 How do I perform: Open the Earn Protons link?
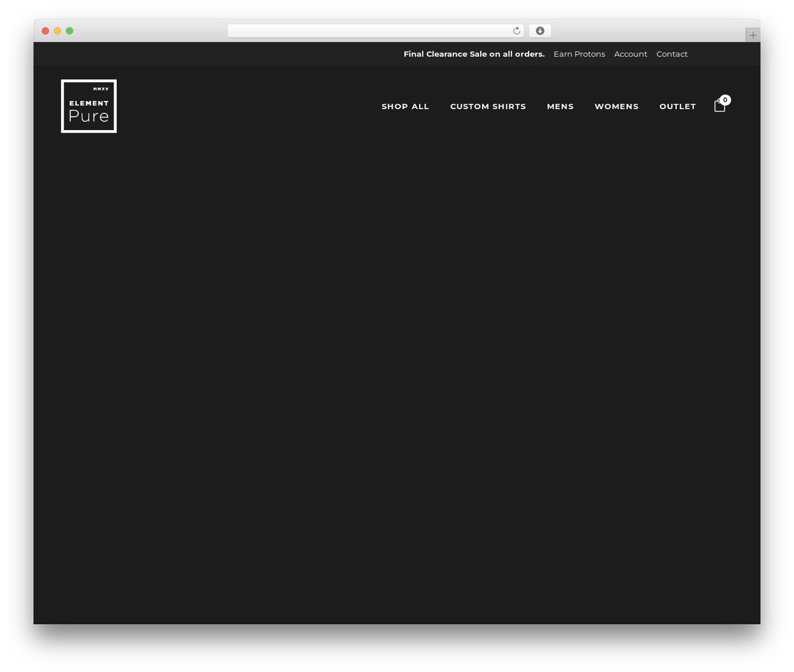tap(579, 54)
